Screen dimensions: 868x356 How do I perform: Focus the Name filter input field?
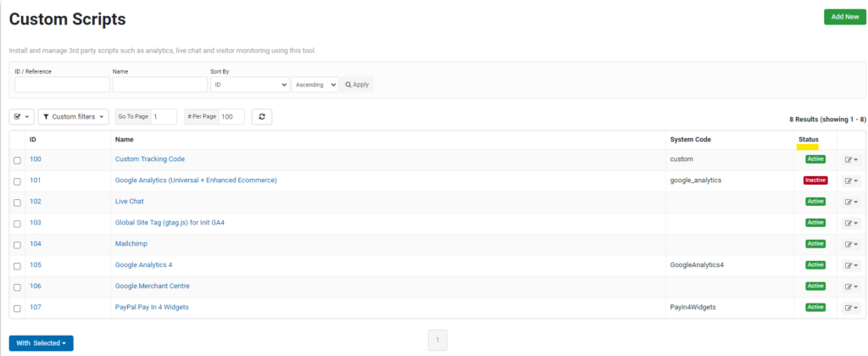[160, 85]
